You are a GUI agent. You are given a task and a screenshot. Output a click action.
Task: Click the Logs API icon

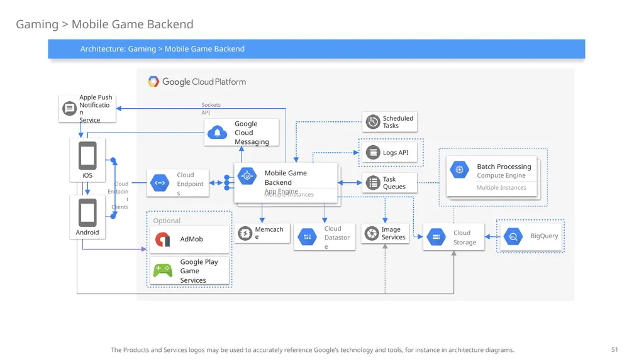point(373,153)
